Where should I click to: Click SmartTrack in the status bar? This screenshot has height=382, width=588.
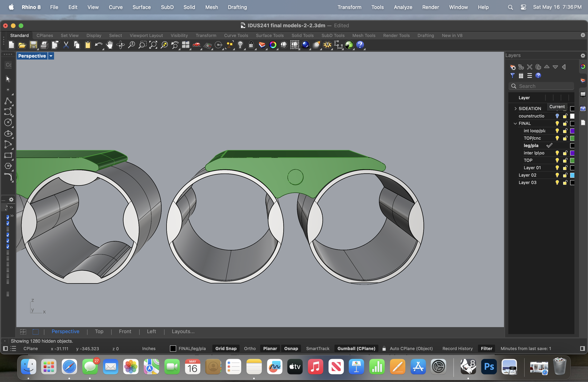[x=318, y=348]
